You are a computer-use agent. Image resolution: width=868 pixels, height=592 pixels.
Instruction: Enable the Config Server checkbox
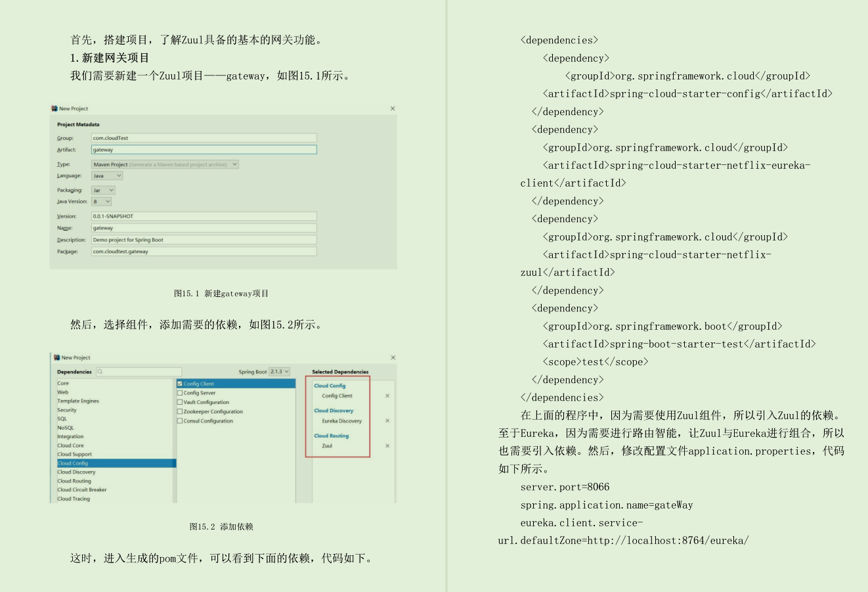pyautogui.click(x=179, y=393)
